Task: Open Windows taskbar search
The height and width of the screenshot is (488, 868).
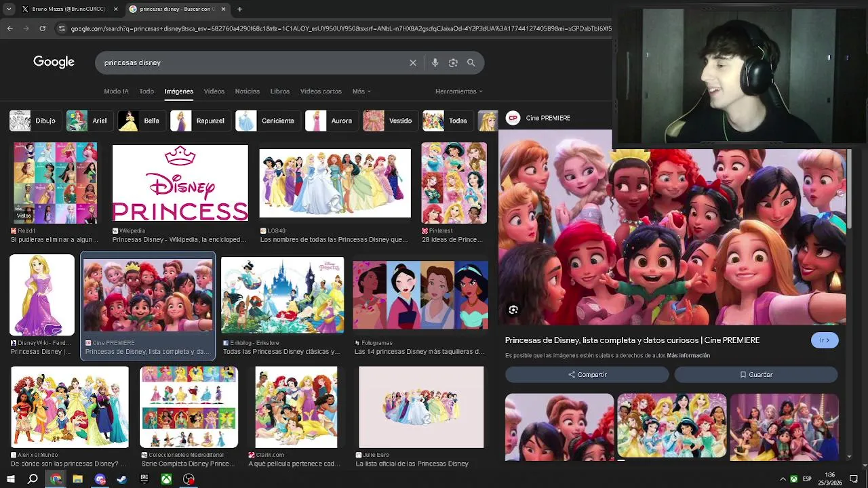Action: (33, 479)
